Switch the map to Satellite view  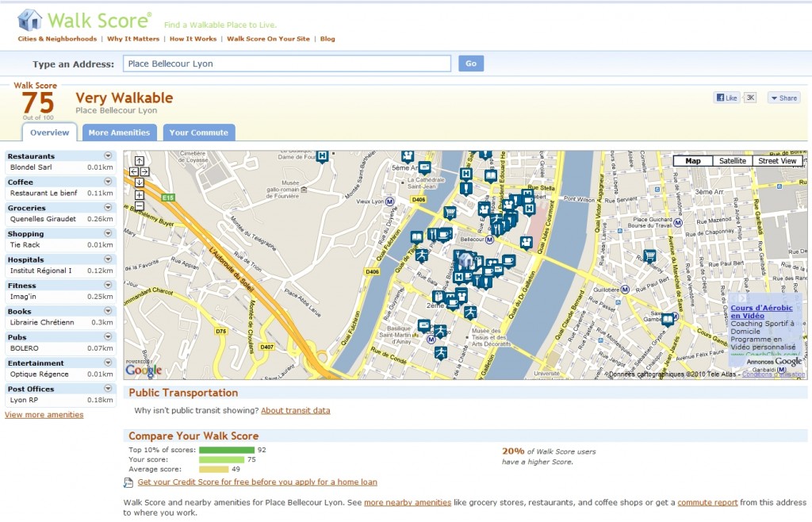coord(732,161)
